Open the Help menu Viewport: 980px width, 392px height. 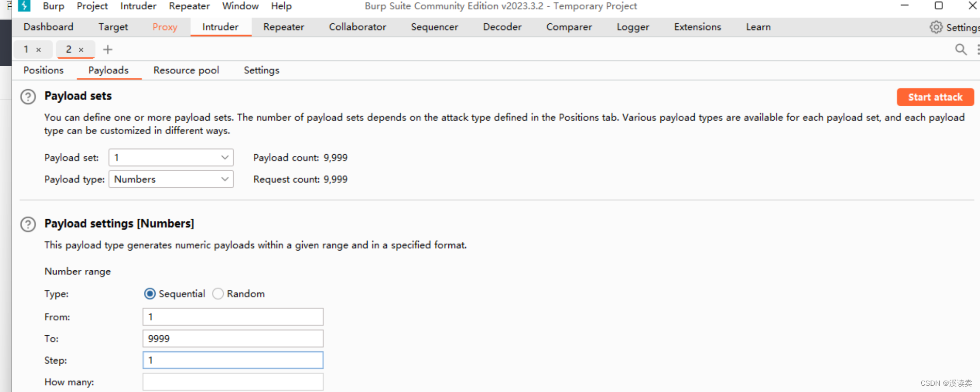(x=282, y=6)
